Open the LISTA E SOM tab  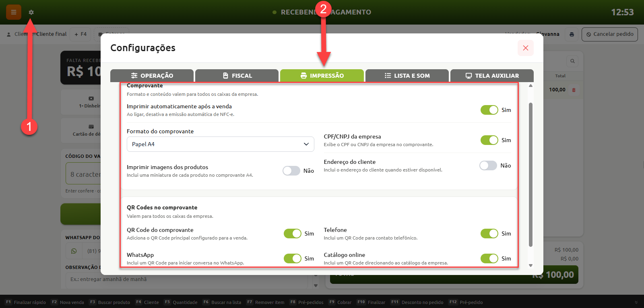(407, 75)
